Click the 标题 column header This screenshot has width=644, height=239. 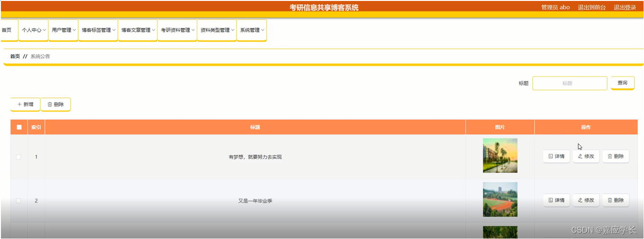255,127
